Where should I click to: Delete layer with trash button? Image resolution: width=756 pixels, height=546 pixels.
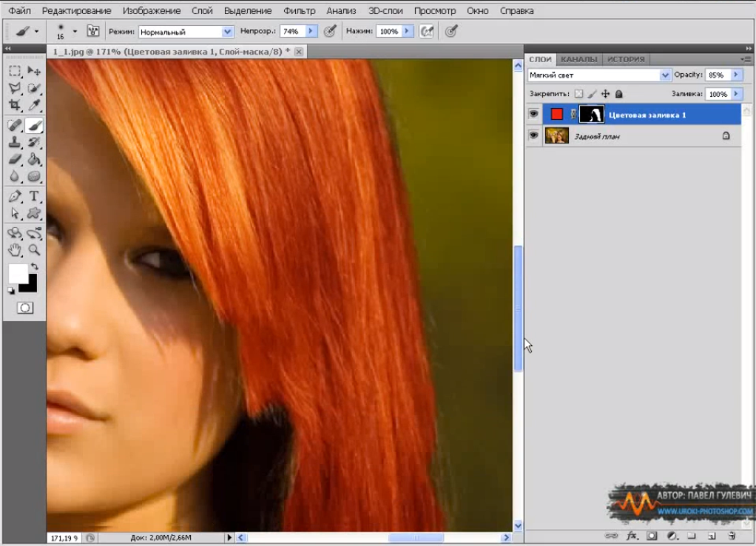point(732,536)
